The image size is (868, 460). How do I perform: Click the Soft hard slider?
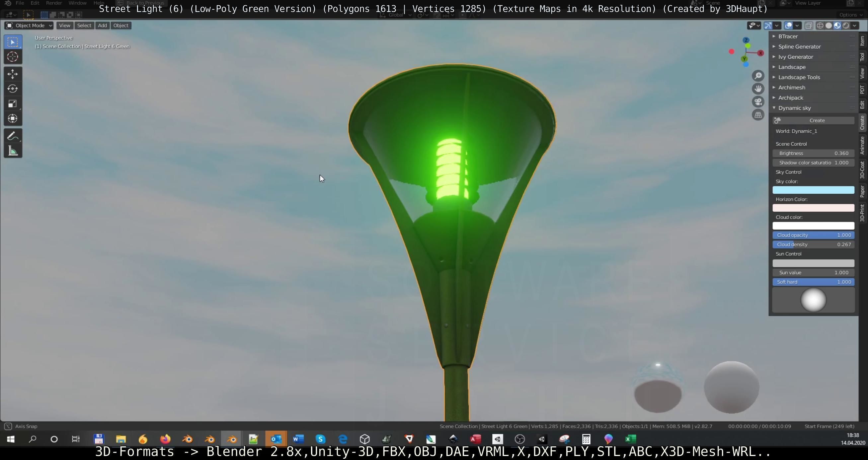pos(814,282)
